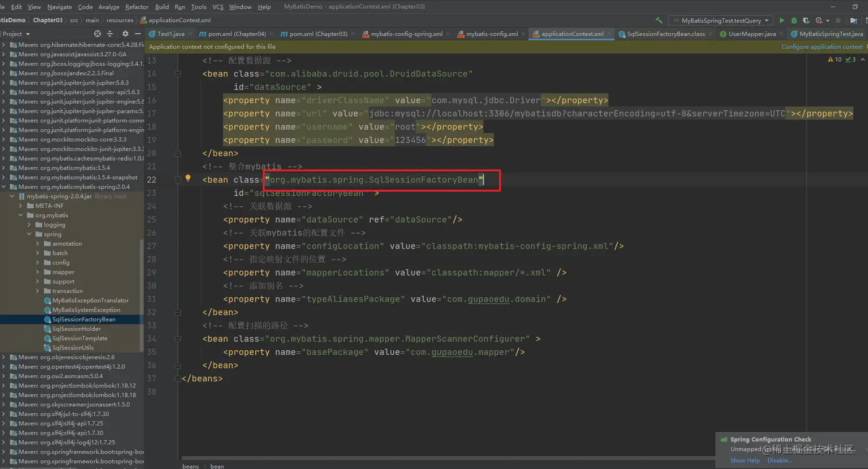This screenshot has width=868, height=469.
Task: Close the Test1.java tab
Action: pos(190,34)
